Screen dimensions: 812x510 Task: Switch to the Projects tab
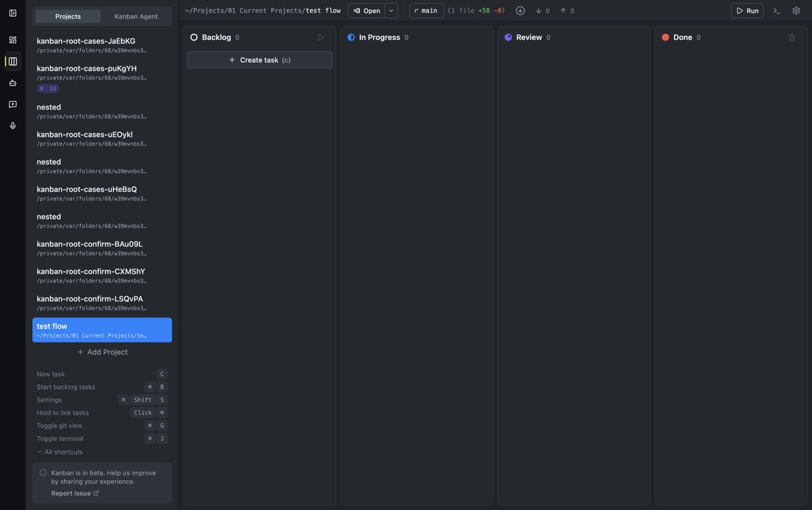[68, 16]
